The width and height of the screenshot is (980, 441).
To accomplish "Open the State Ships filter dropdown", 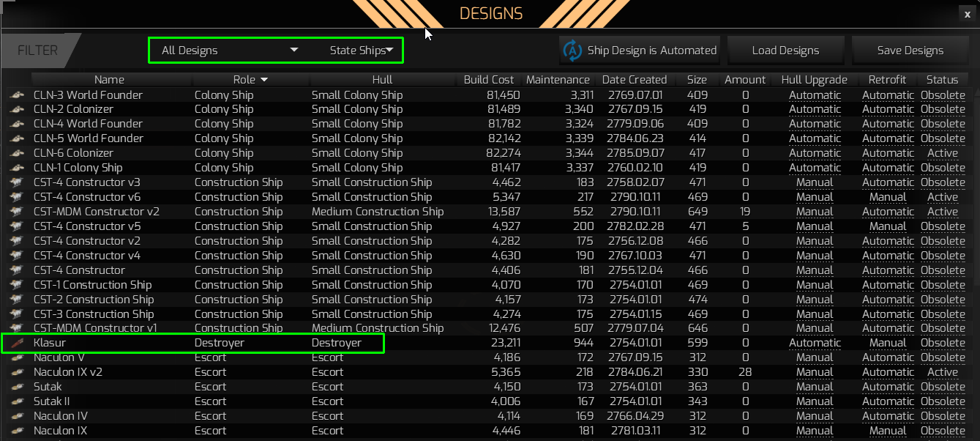I will [x=362, y=51].
